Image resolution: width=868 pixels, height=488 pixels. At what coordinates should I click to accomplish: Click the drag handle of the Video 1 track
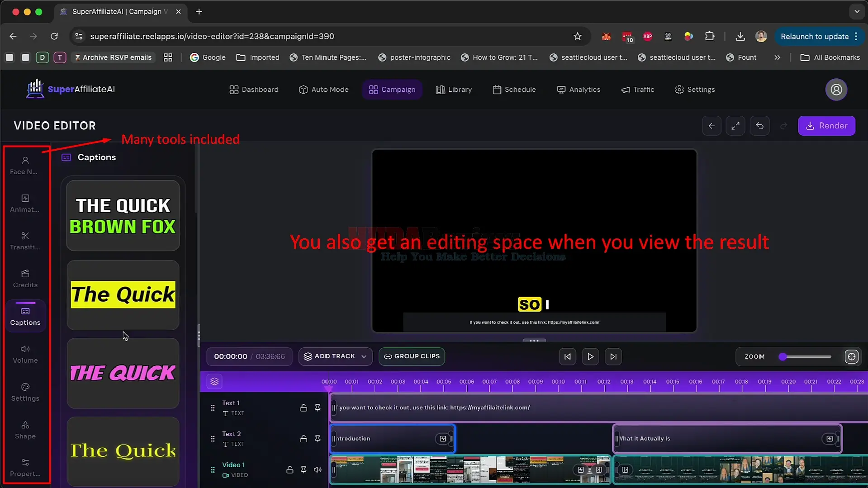(x=213, y=469)
